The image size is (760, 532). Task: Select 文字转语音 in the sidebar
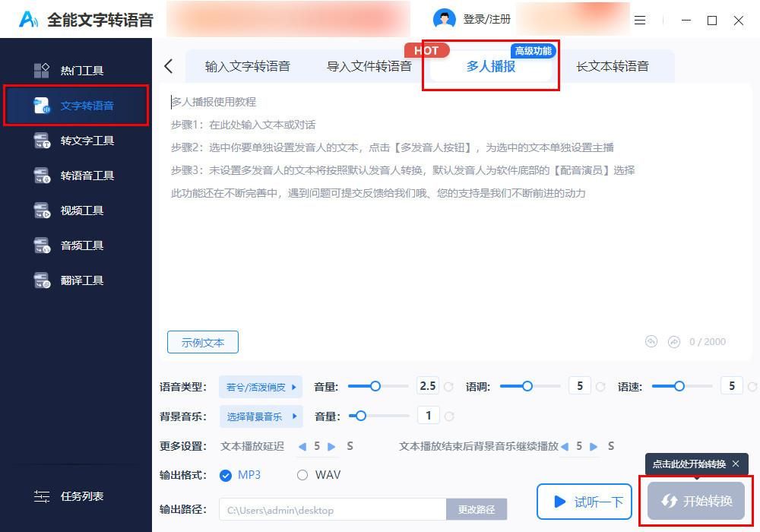click(x=75, y=106)
